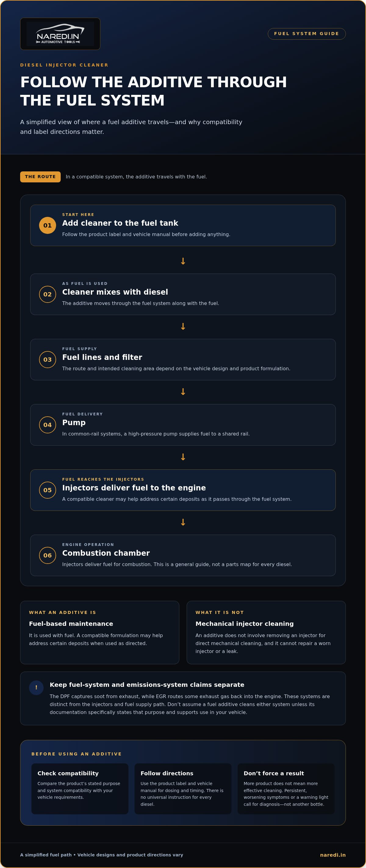Viewport: 366px width, 868px height.
Task: Select the Fuel lines and filter heading
Action: [x=102, y=357]
